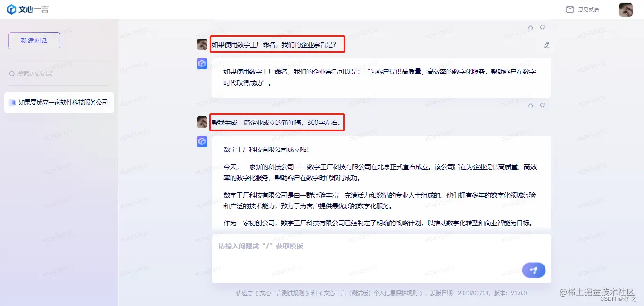Click the 新建对话 button

34,41
